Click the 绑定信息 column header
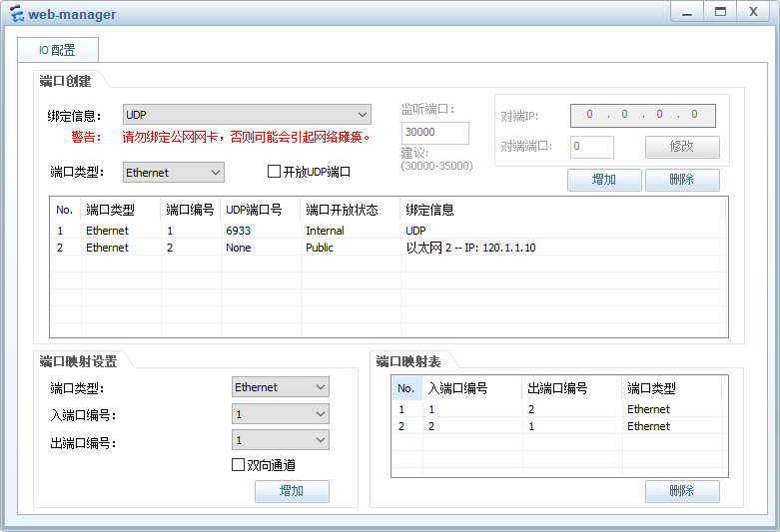 tap(563, 210)
